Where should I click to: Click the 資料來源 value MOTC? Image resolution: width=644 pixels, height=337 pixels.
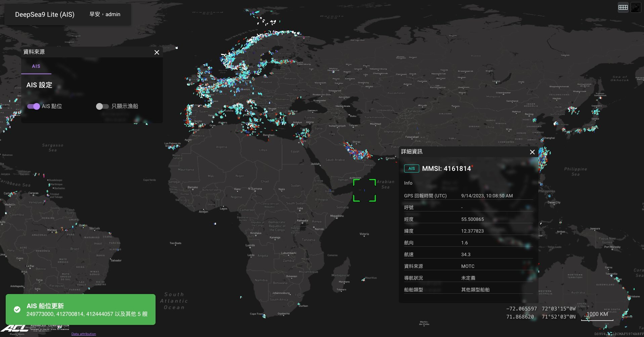pyautogui.click(x=468, y=266)
